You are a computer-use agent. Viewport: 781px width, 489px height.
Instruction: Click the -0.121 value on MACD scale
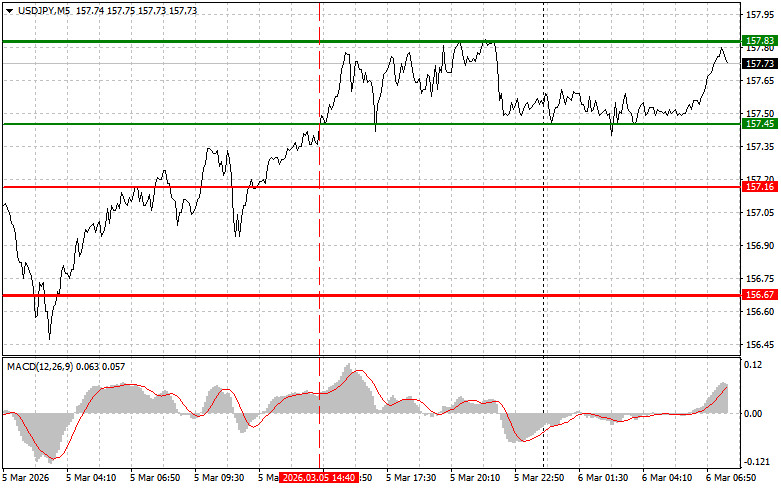click(x=759, y=463)
